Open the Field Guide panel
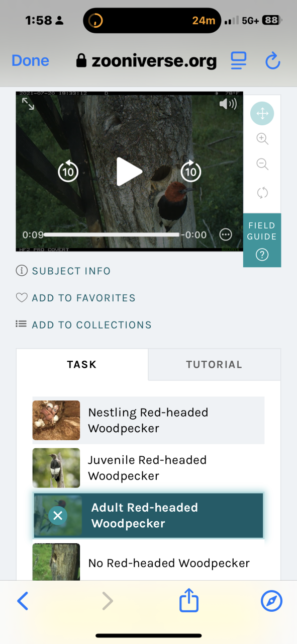This screenshot has height=644, width=297. click(x=262, y=240)
